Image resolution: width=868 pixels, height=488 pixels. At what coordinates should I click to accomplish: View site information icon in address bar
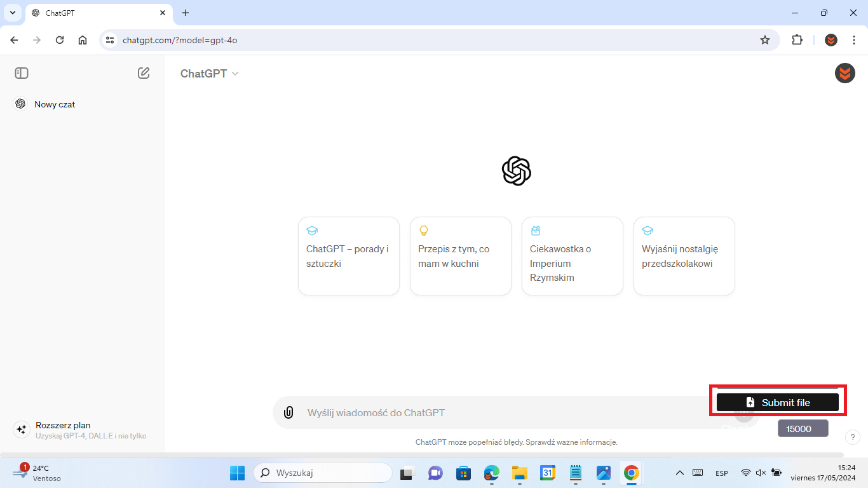[x=110, y=40]
